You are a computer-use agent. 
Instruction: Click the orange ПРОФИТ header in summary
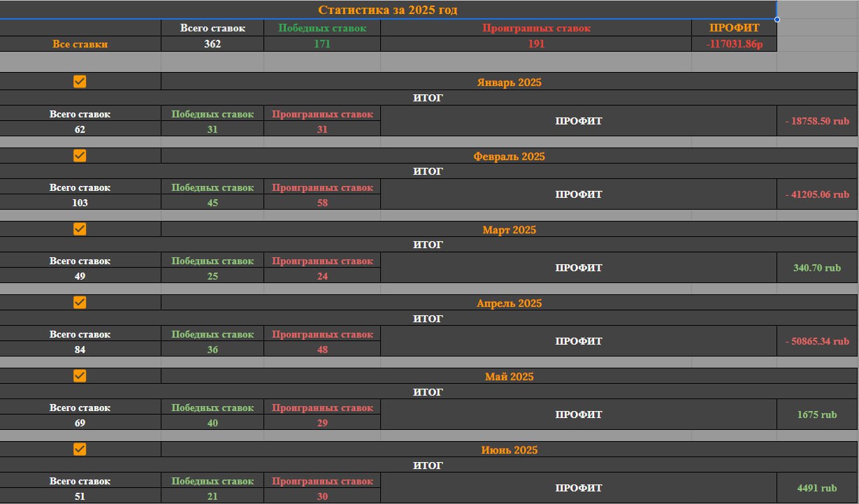(734, 28)
